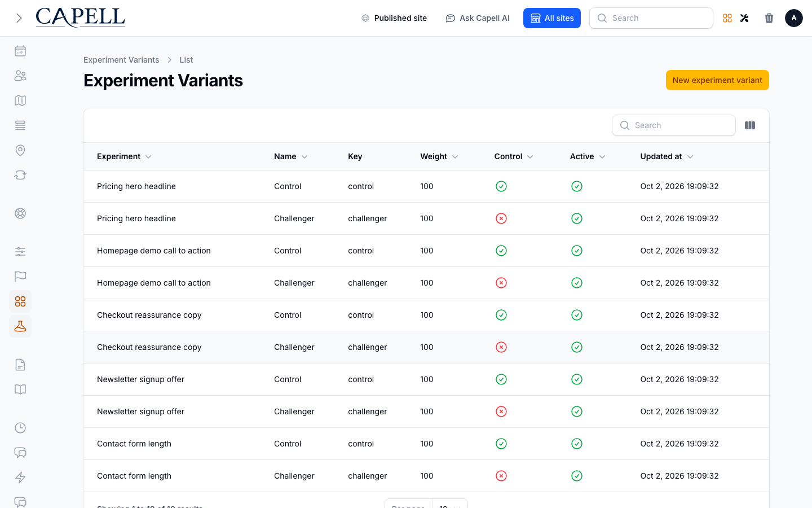Expand the sidebar with the top-left chevron
Image resolution: width=812 pixels, height=508 pixels.
click(x=19, y=18)
